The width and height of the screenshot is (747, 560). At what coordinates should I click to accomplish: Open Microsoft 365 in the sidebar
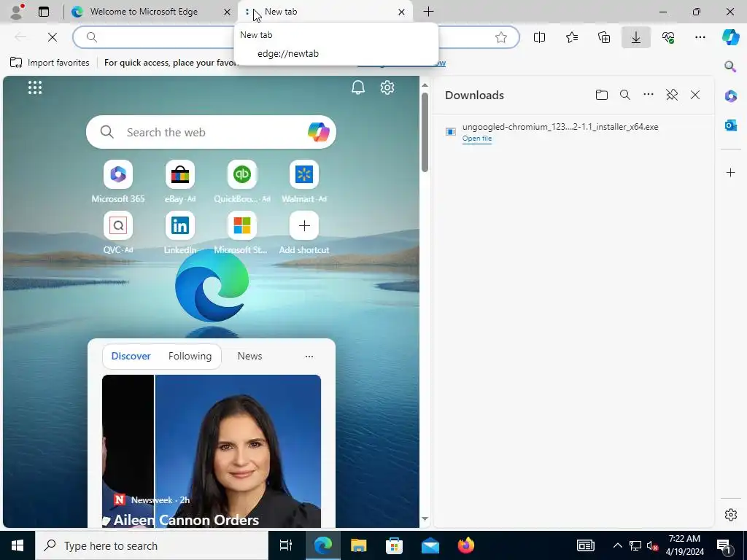point(731,96)
